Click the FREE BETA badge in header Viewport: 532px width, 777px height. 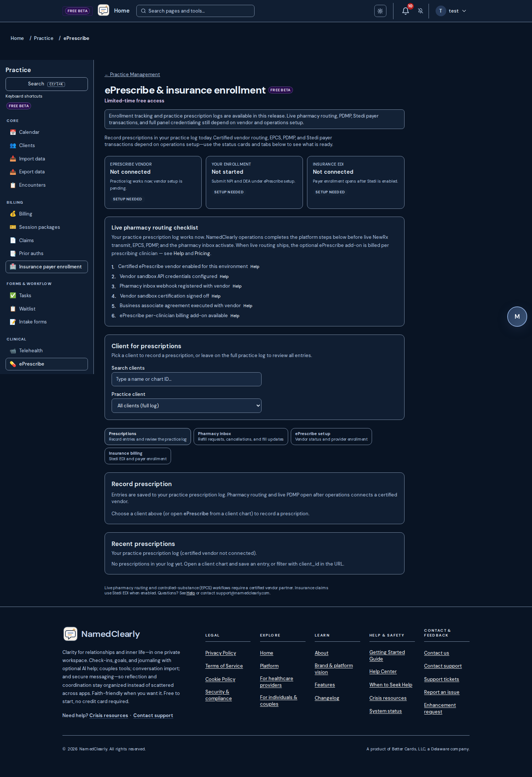coord(78,11)
